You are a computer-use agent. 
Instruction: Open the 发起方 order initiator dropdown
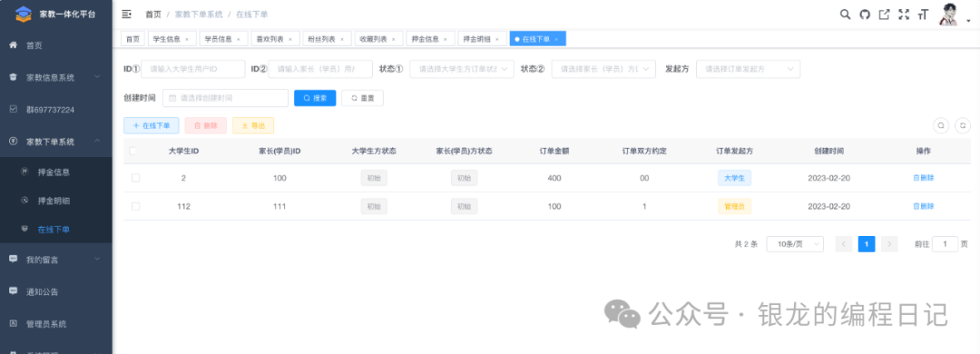[748, 69]
